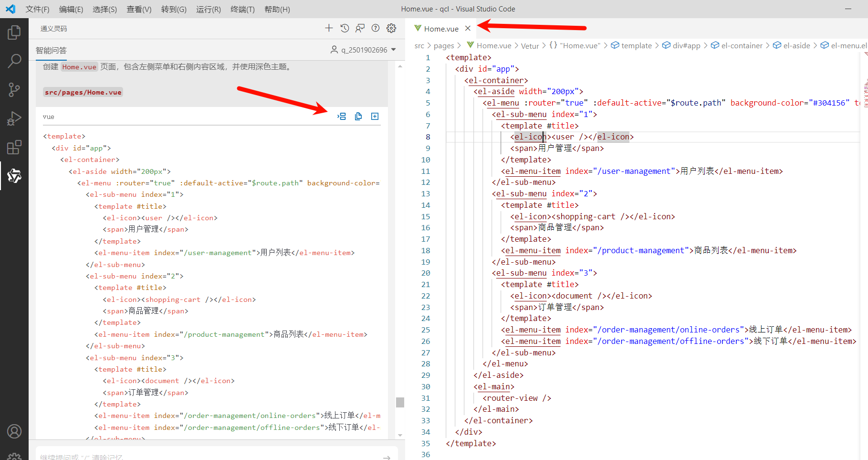Click the 订单管理 span in chat code
This screenshot has height=460, width=868.
pos(146,393)
